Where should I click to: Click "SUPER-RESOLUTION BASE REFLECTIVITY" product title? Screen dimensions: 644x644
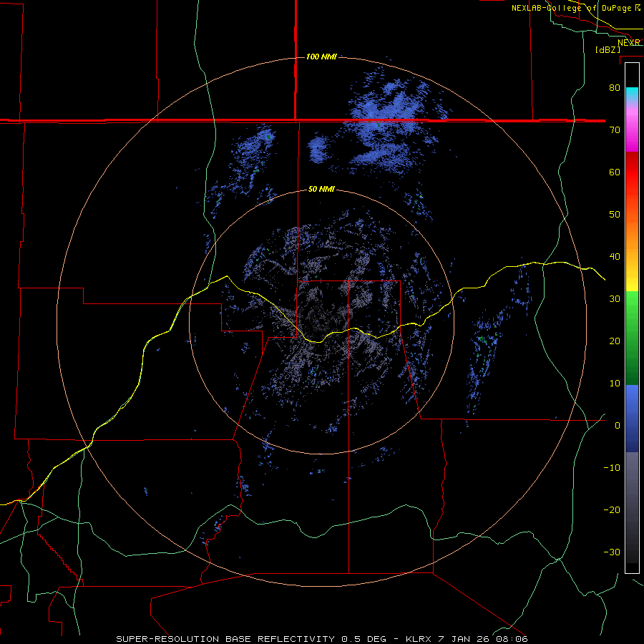click(x=226, y=639)
